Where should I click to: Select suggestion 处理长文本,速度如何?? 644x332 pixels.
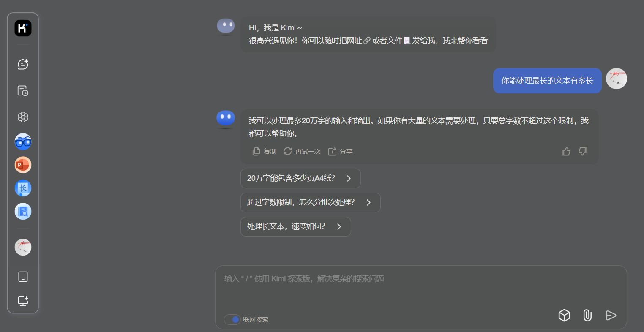point(296,226)
